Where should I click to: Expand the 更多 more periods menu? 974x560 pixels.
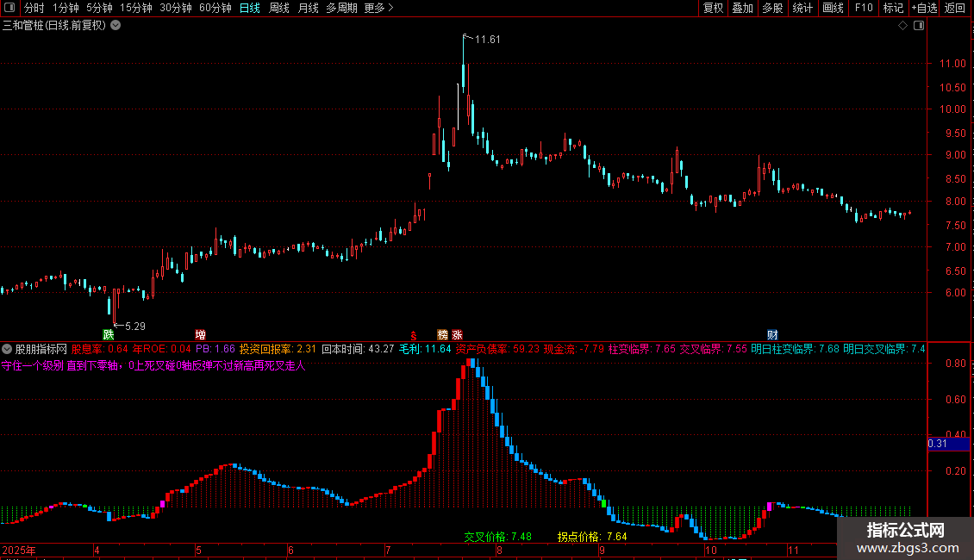[378, 8]
